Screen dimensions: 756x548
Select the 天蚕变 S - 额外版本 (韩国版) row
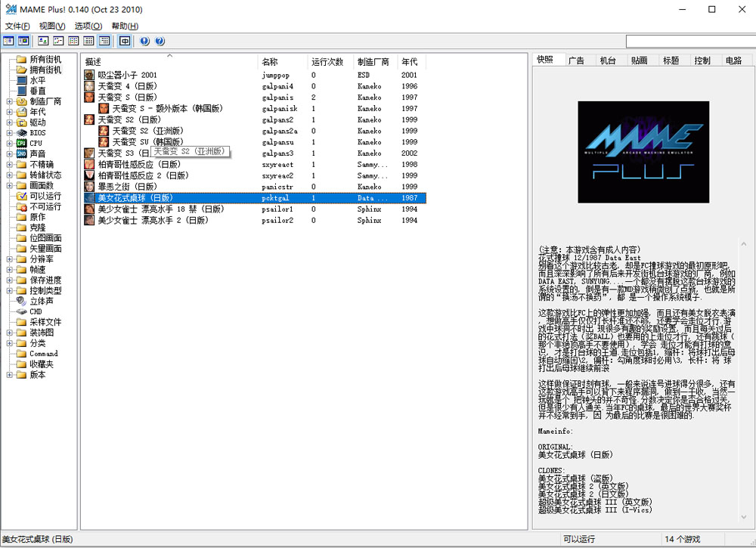click(x=255, y=108)
